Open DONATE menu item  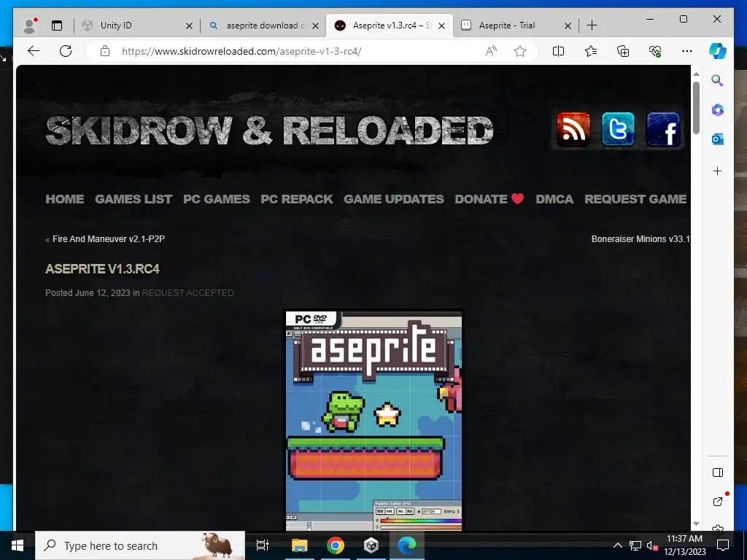click(489, 199)
